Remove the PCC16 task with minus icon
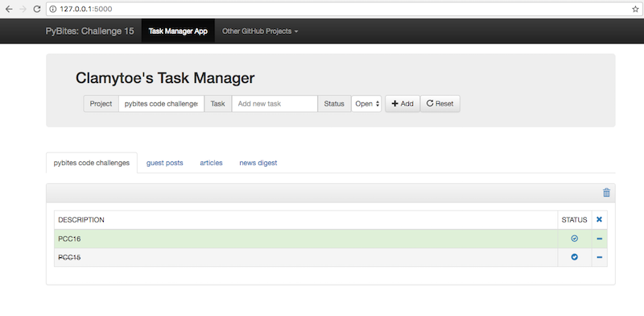Screen dimensions: 644x316 click(x=599, y=239)
